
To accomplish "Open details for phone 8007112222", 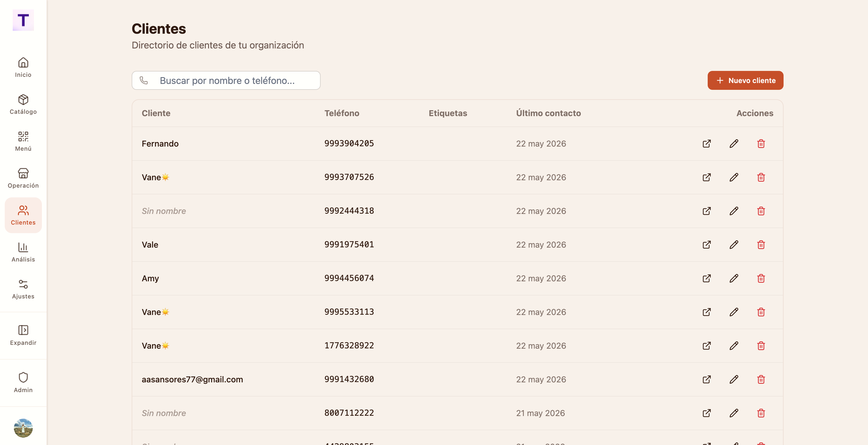I will click(707, 413).
